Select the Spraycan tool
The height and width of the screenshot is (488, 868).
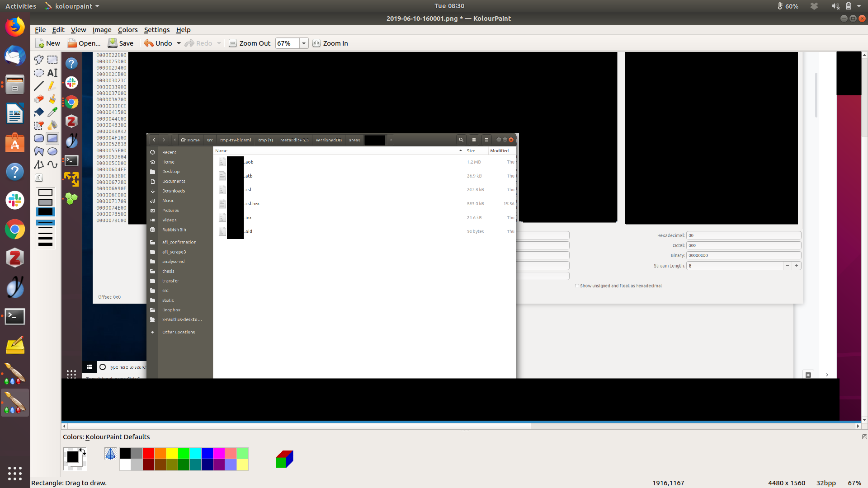pos(52,125)
